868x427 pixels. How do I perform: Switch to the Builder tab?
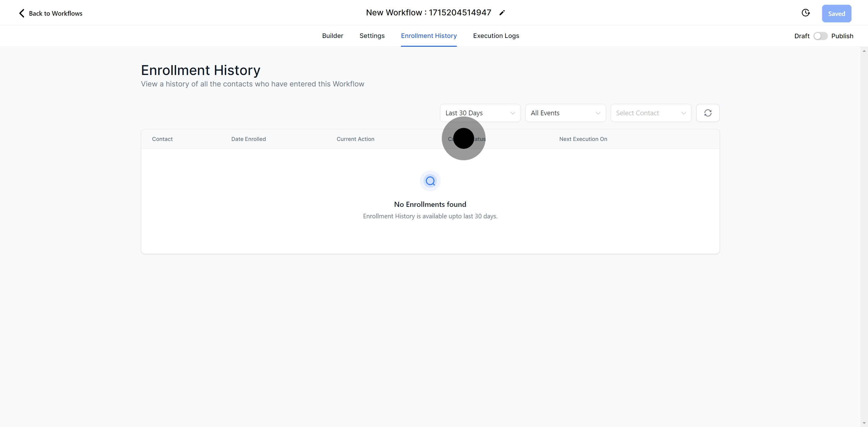coord(332,36)
